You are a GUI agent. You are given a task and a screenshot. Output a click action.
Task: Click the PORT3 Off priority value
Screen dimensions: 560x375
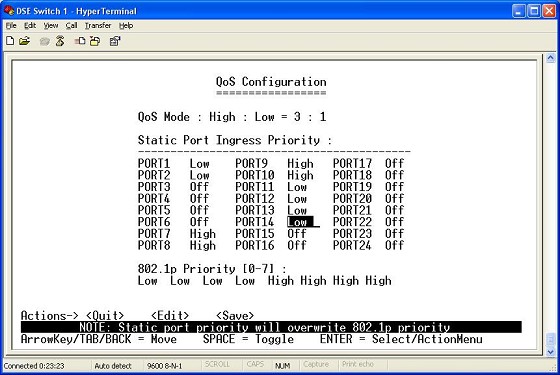pos(199,187)
